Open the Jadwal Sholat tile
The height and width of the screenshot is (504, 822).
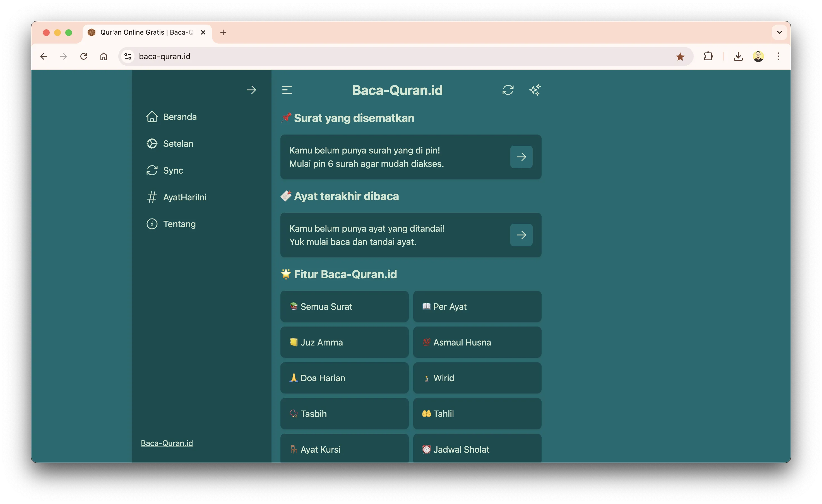tap(477, 449)
